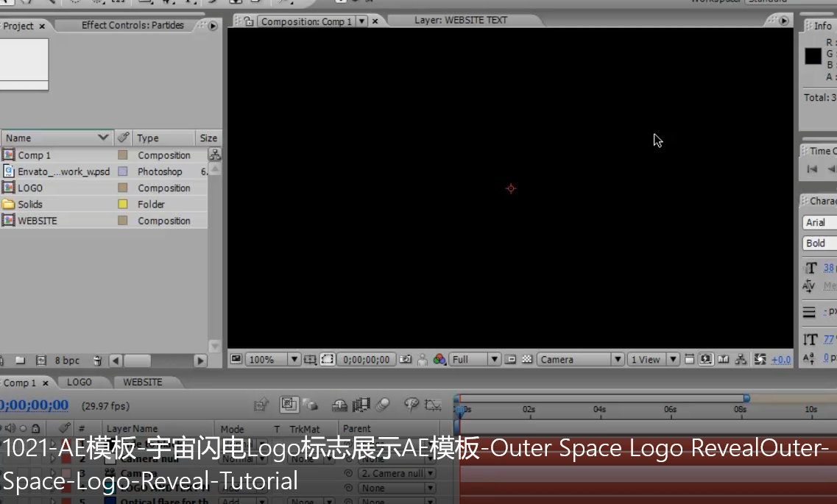
Task: Switch to the Layer: WEBSITE TEXT tab
Action: point(461,21)
